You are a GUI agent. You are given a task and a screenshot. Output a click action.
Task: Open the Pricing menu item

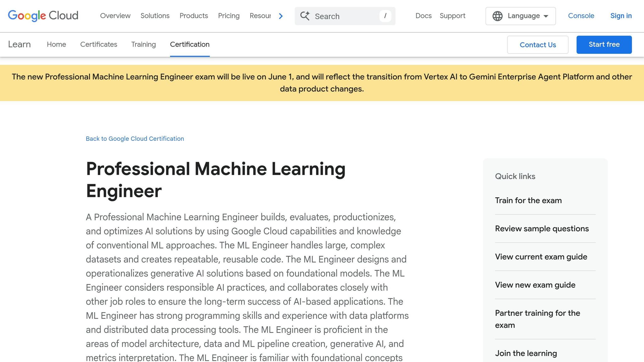pyautogui.click(x=229, y=16)
